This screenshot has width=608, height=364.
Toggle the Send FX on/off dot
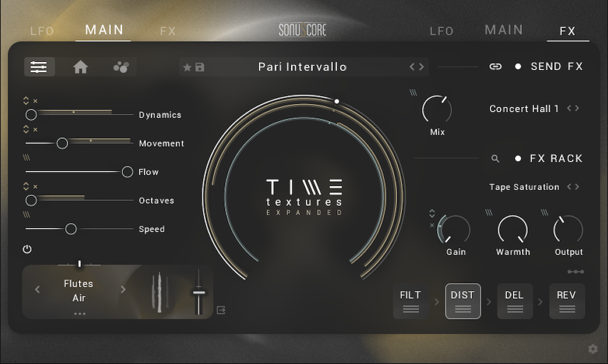pyautogui.click(x=518, y=67)
